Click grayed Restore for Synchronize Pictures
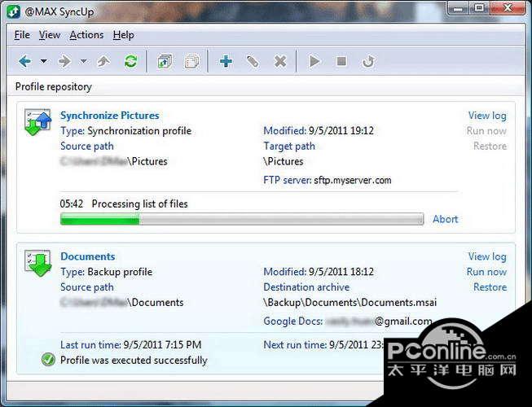The image size is (532, 407). 490,146
